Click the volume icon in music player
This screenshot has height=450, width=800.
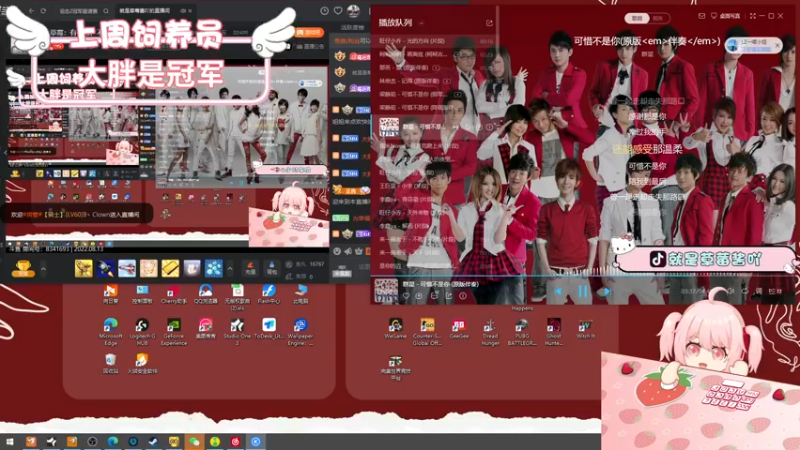point(731,291)
